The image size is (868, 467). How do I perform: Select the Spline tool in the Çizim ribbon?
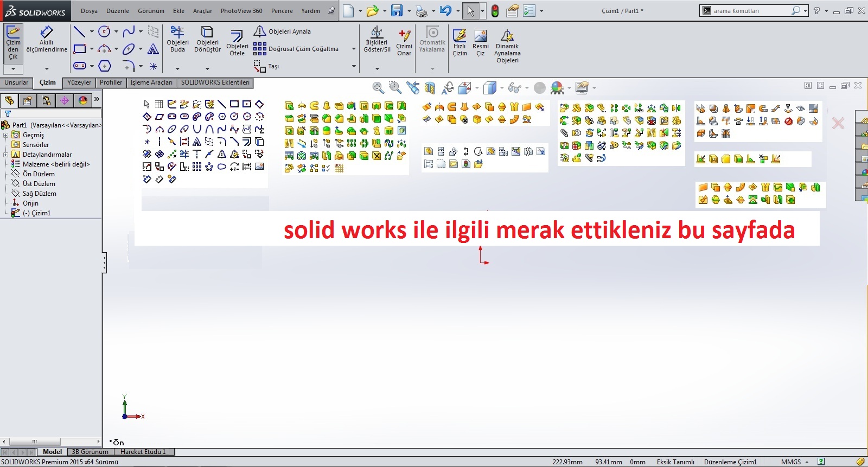click(x=129, y=31)
